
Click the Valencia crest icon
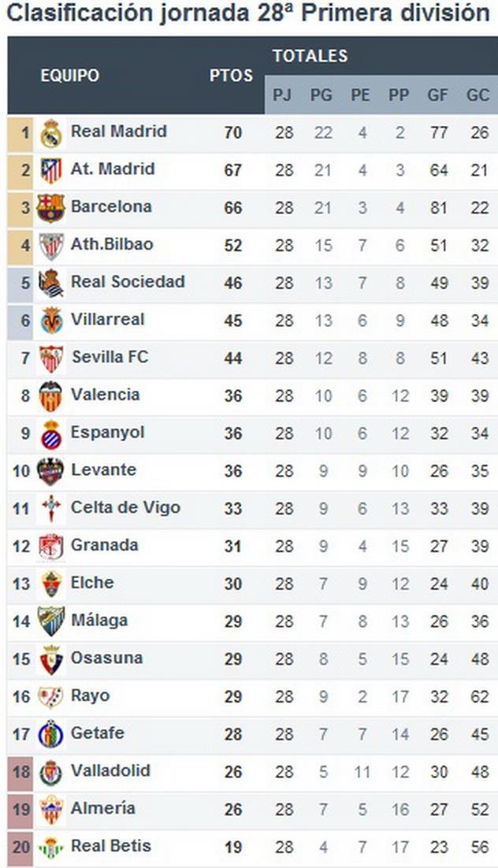51,396
